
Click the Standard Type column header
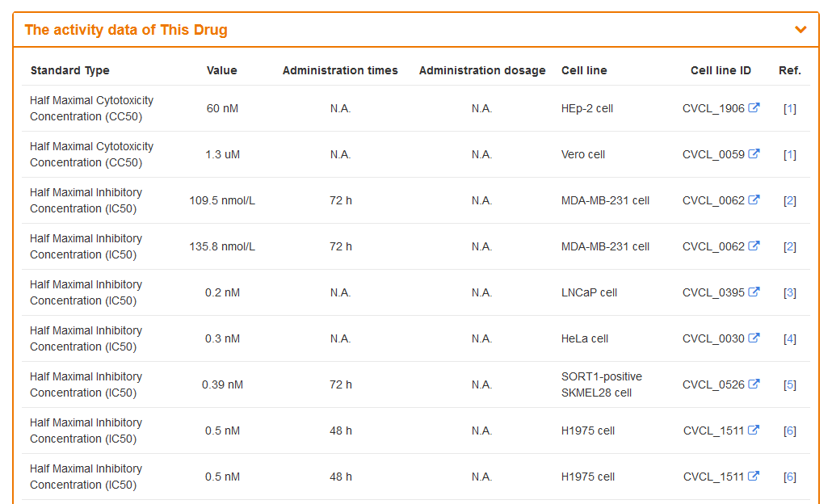tap(70, 70)
